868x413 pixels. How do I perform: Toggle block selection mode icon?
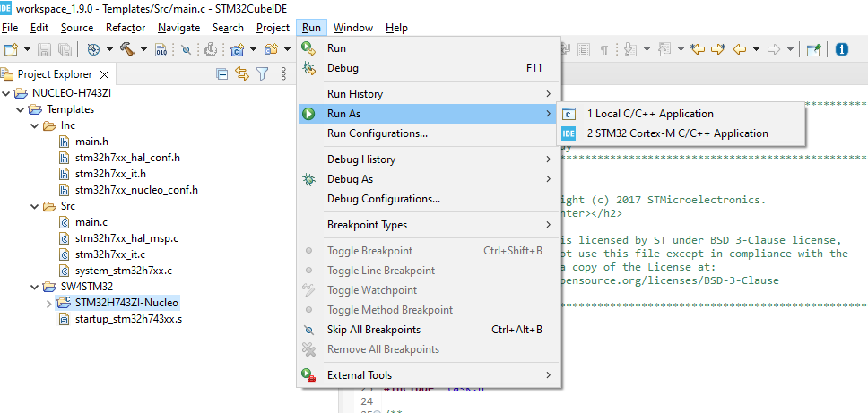(584, 50)
